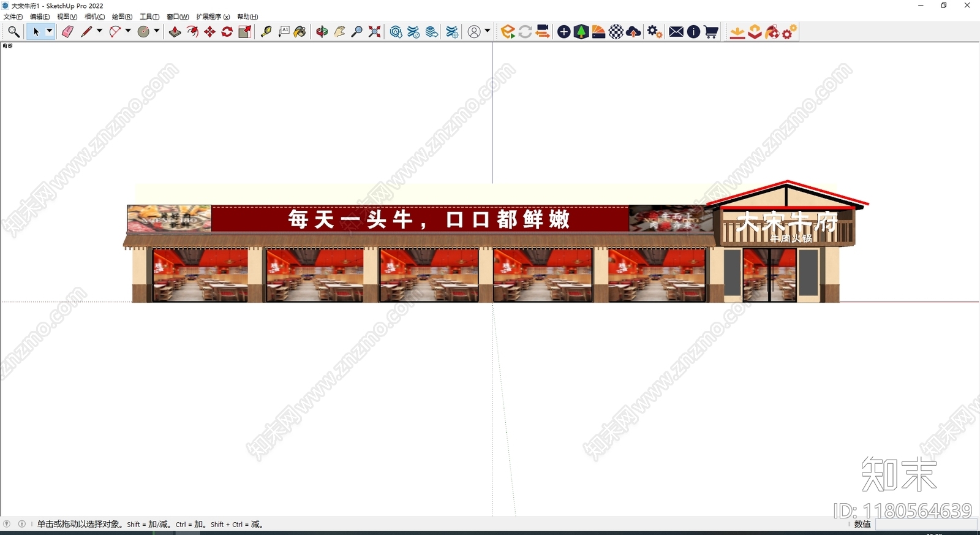Click the checkered sphere icon
Image resolution: width=980 pixels, height=535 pixels.
[x=616, y=32]
